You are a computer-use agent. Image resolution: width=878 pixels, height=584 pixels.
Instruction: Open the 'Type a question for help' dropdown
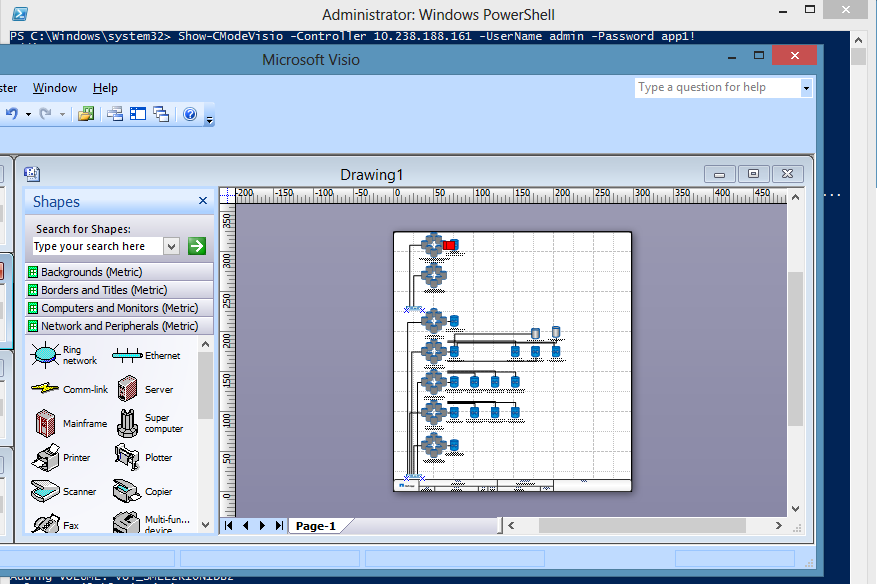click(806, 88)
